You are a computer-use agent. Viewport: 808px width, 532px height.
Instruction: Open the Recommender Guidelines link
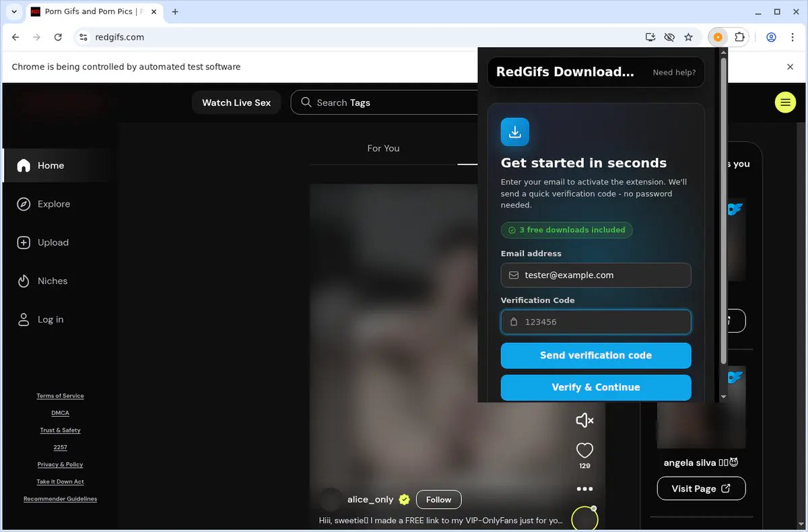[x=60, y=499]
